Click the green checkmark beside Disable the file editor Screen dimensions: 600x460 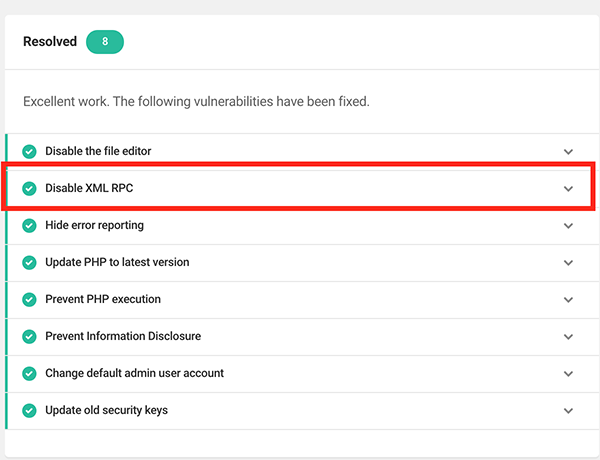(29, 151)
